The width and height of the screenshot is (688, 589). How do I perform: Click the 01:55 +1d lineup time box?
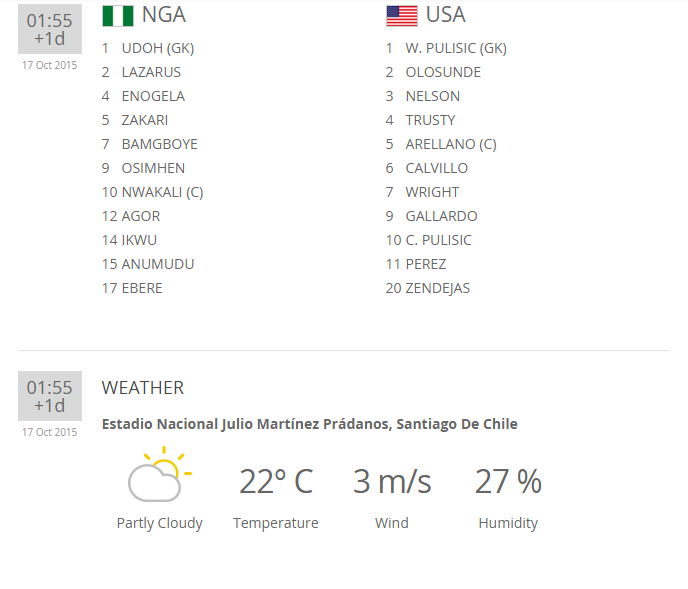pyautogui.click(x=49, y=29)
